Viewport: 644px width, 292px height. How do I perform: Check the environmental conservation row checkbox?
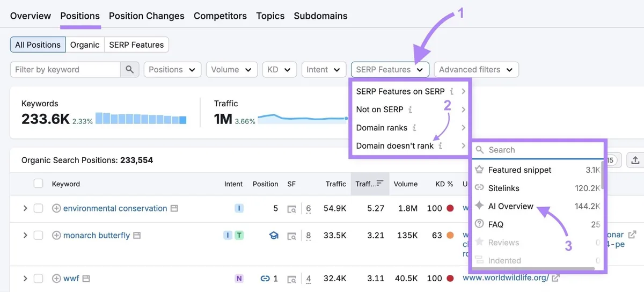tap(38, 208)
